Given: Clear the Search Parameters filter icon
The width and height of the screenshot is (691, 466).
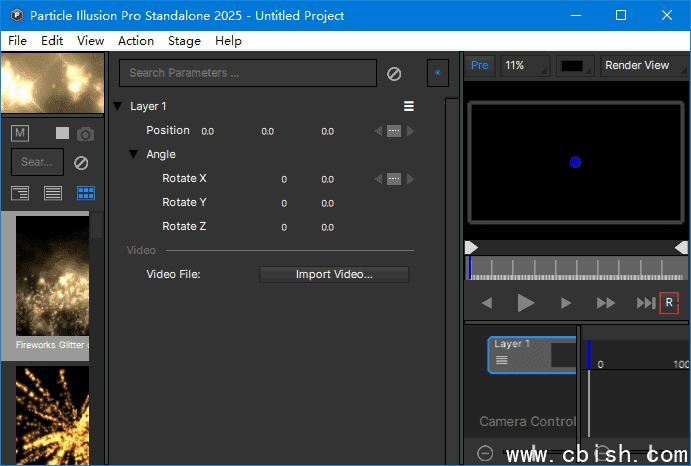Looking at the screenshot, I should click(x=394, y=74).
